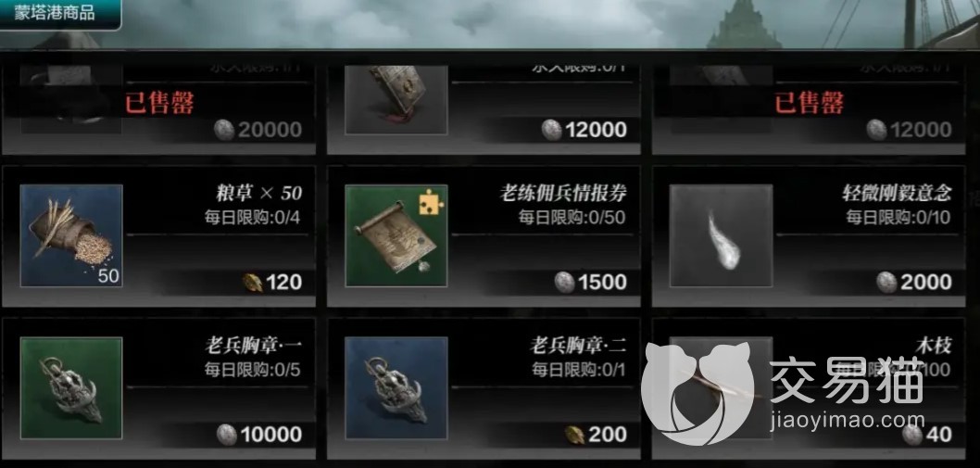Click the sold-out item priced 20000
This screenshot has width=980, height=468.
coord(158,103)
